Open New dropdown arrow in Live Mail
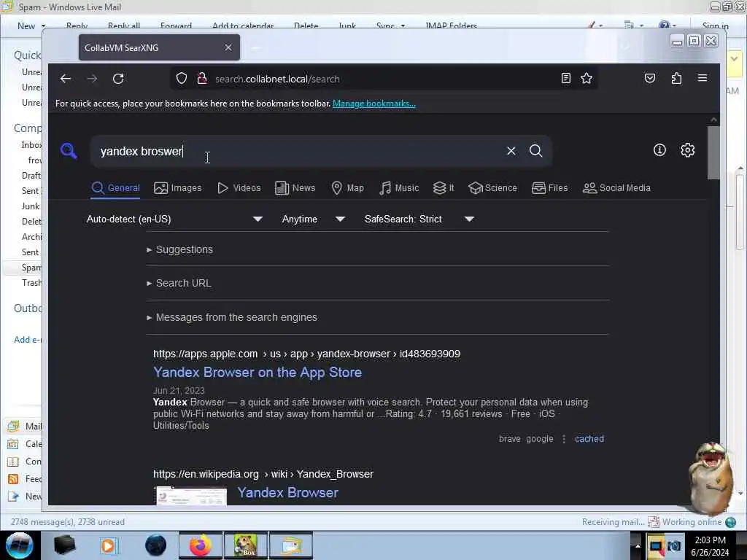This screenshot has height=560, width=747. tap(43, 26)
